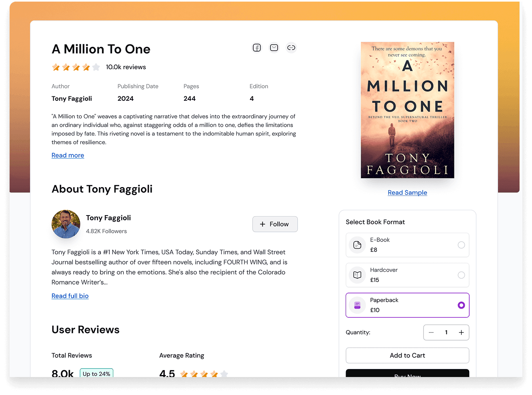This screenshot has width=532, height=395.
Task: Share the book on Facebook
Action: [x=257, y=48]
